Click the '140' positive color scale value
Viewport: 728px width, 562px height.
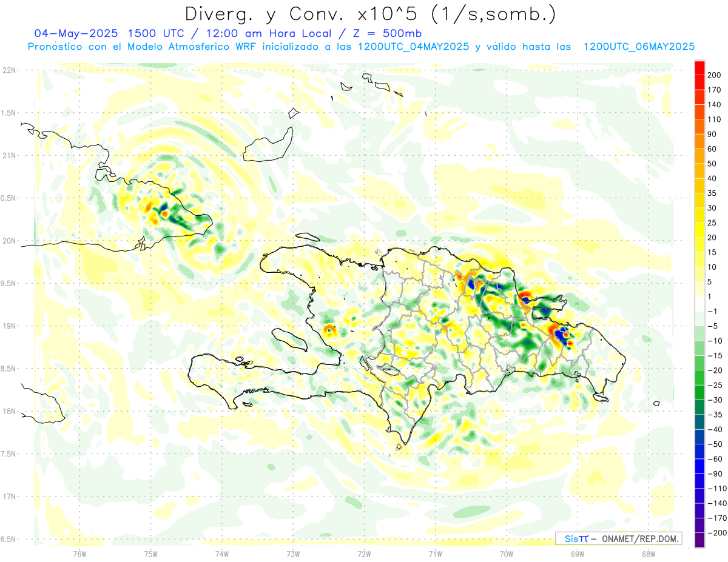(x=715, y=105)
